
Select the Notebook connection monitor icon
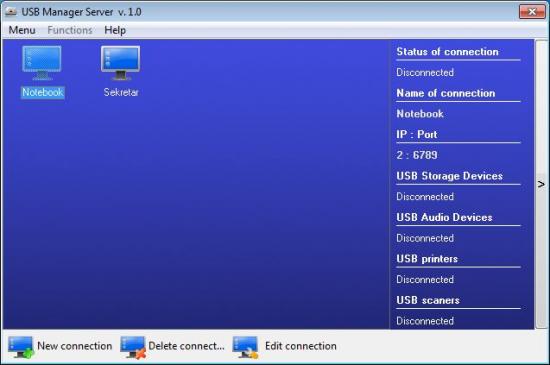click(42, 63)
